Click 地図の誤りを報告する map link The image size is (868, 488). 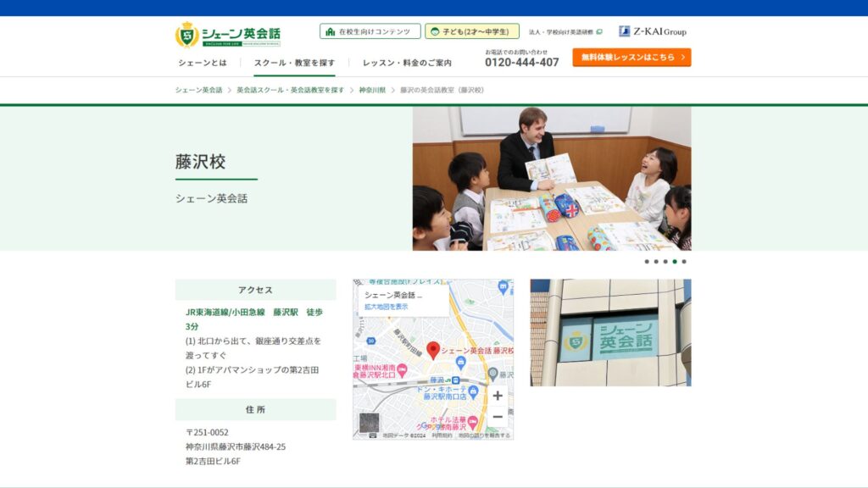tap(484, 436)
